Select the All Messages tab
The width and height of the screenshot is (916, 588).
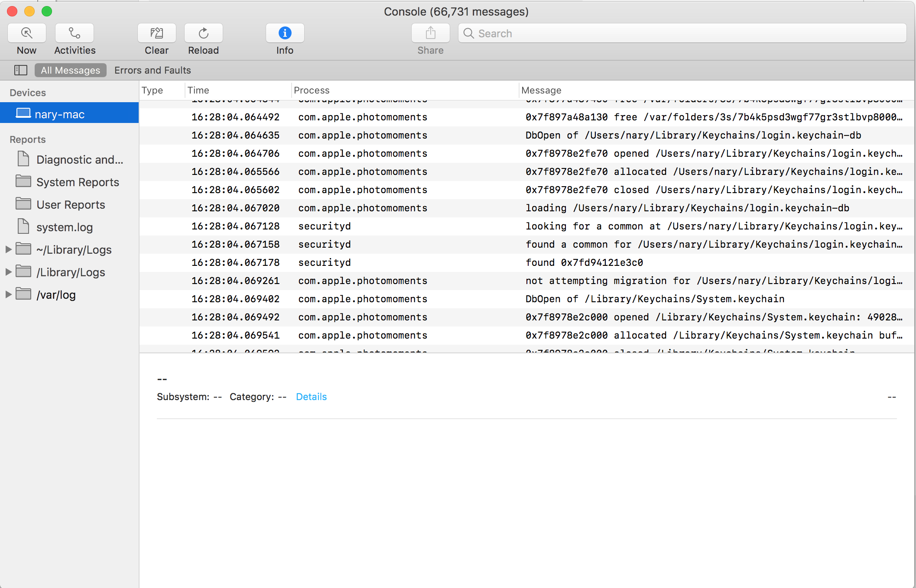[70, 70]
